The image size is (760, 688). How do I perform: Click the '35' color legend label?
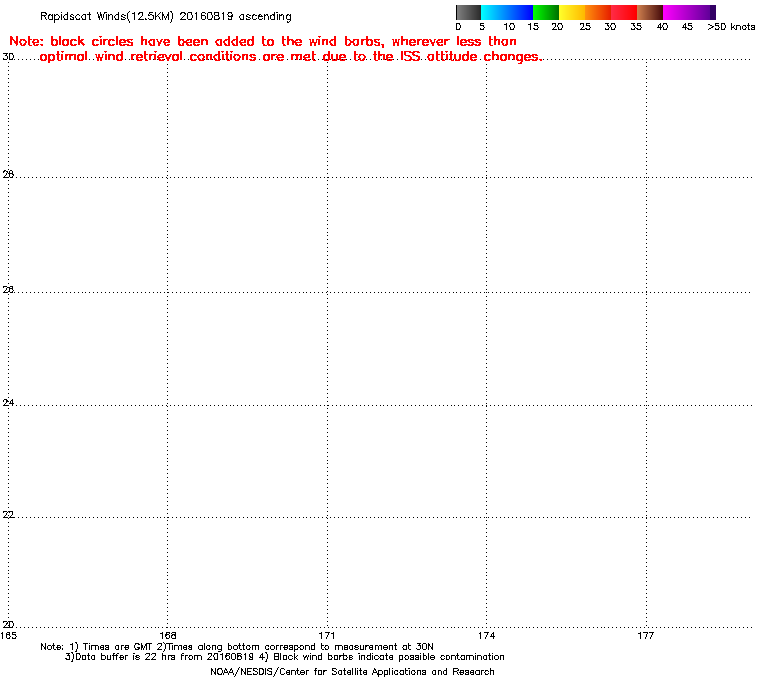[636, 27]
